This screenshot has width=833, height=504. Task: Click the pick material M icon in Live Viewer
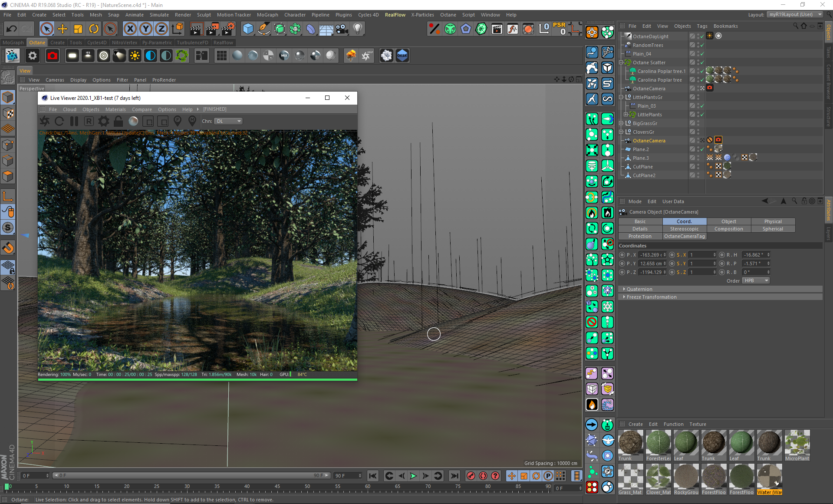[192, 121]
